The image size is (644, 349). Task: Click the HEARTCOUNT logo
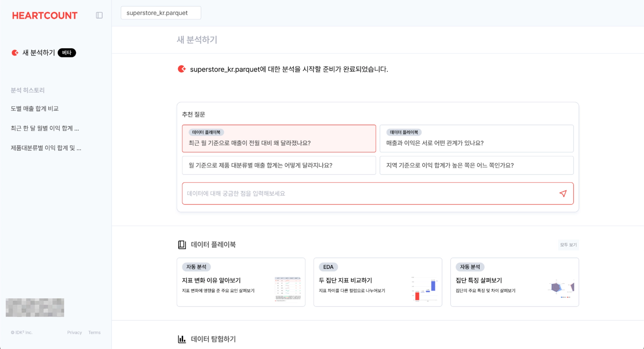45,15
